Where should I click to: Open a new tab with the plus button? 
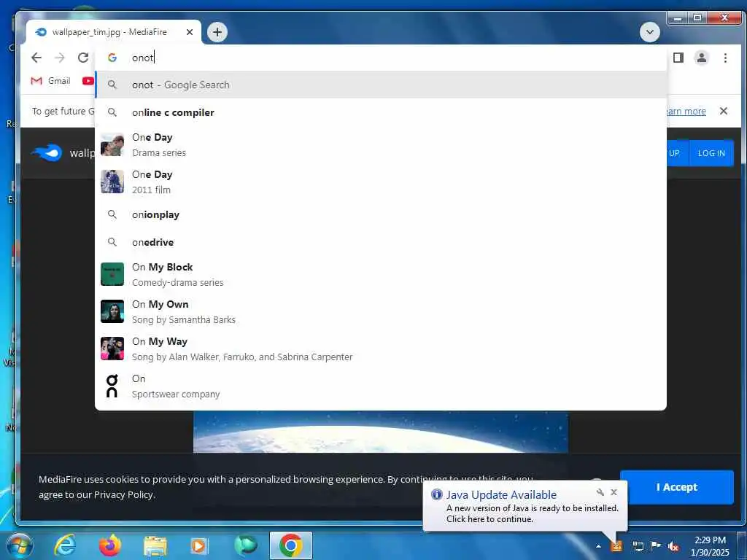(217, 32)
